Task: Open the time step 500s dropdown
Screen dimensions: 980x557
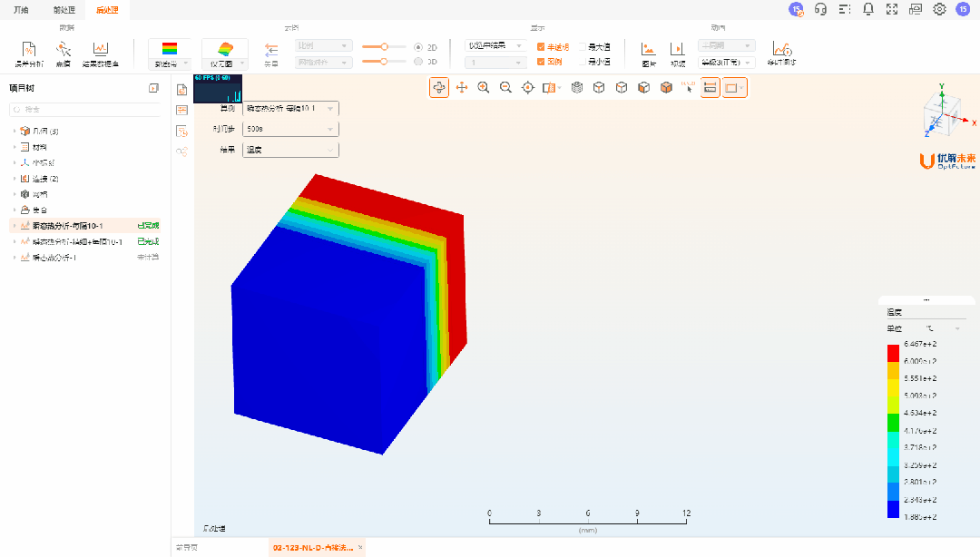Action: [x=290, y=129]
